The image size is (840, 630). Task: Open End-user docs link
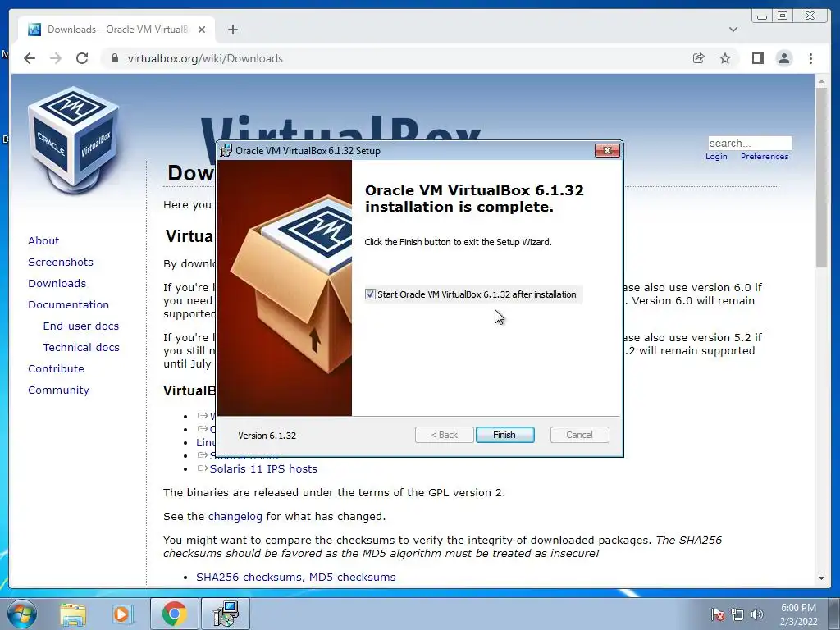click(x=81, y=326)
